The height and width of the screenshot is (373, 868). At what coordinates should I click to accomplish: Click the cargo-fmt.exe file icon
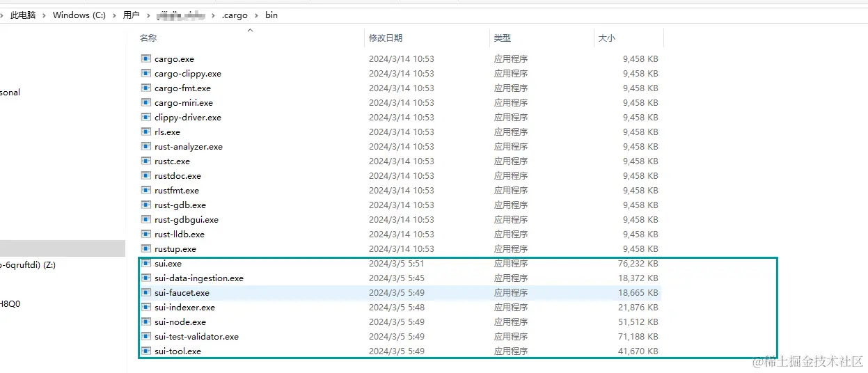coord(146,88)
